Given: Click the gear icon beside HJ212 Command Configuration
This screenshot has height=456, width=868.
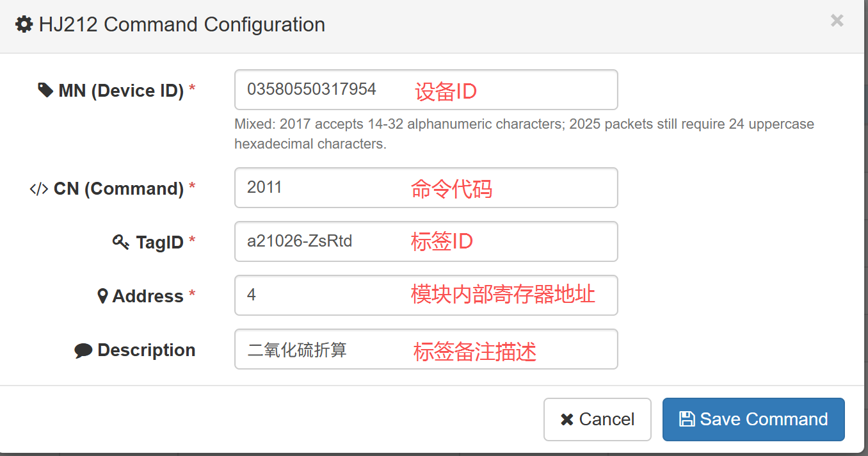Looking at the screenshot, I should pyautogui.click(x=24, y=25).
